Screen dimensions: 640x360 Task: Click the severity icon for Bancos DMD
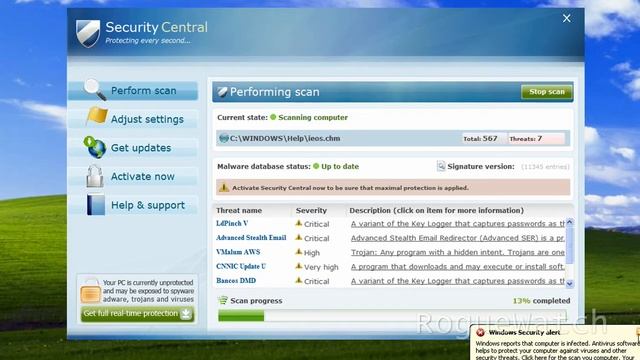[299, 280]
